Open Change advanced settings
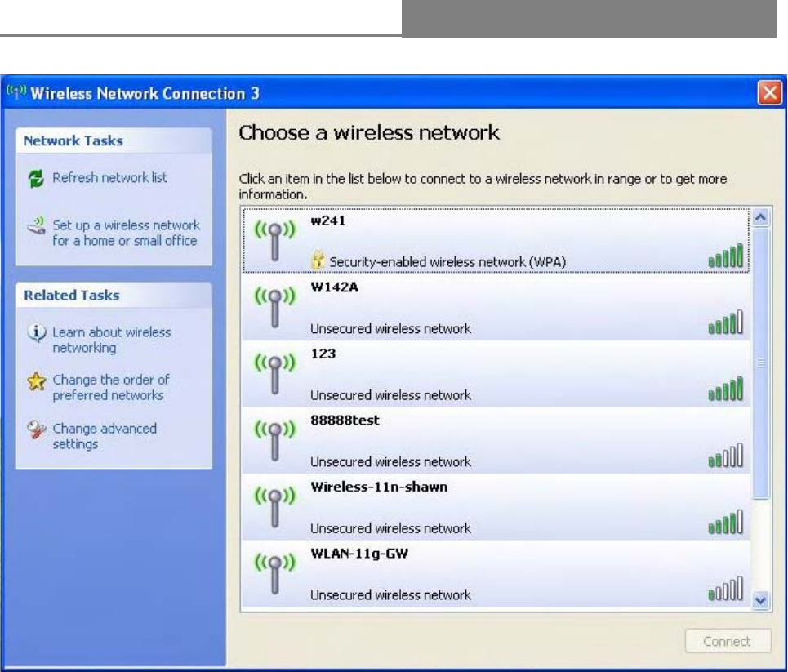 coord(105,436)
